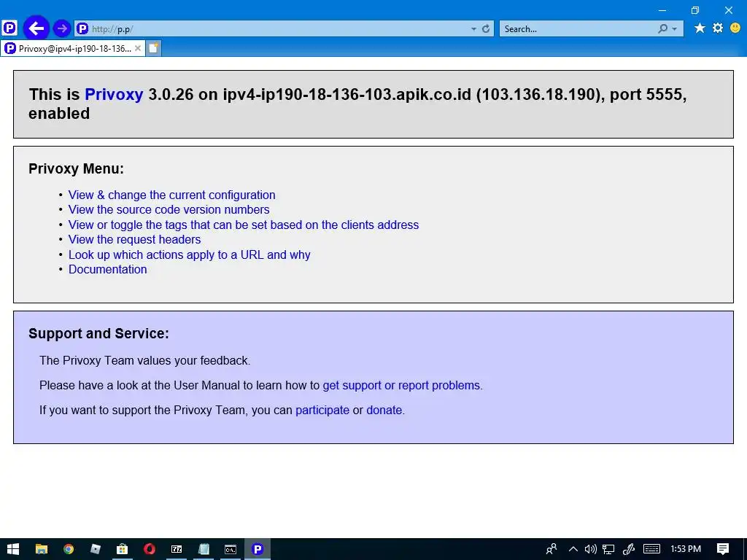Open a new tab with the blank tab button
This screenshot has width=747, height=560.
(x=153, y=48)
